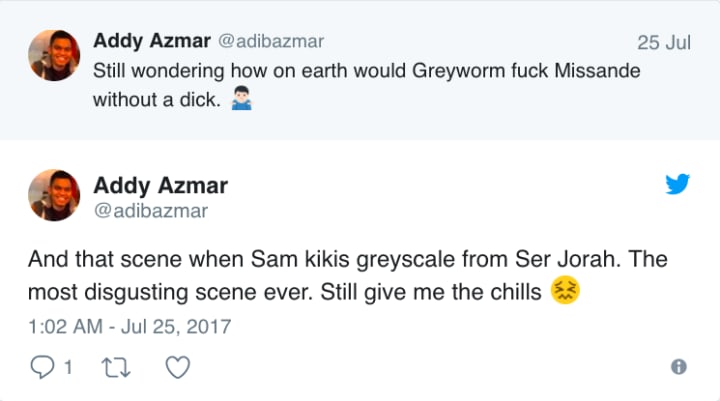Open the "1:02 AM - Jul 25, 2017" timestamp

[x=129, y=326]
